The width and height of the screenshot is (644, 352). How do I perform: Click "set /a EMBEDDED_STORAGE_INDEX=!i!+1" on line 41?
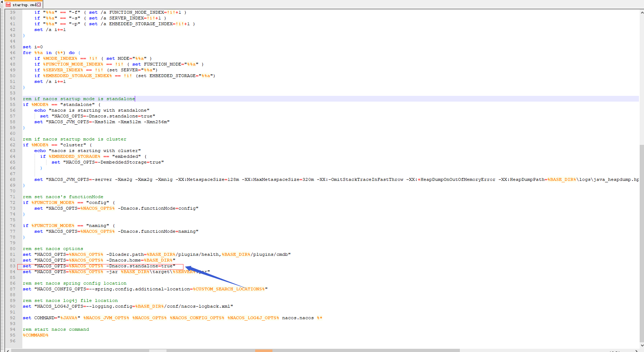pos(139,24)
